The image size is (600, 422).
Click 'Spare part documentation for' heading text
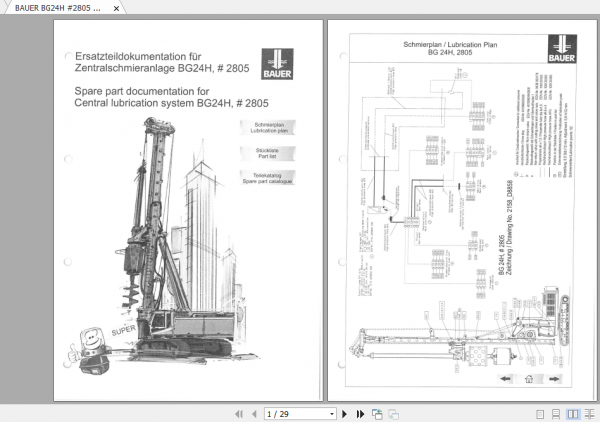[x=142, y=91]
